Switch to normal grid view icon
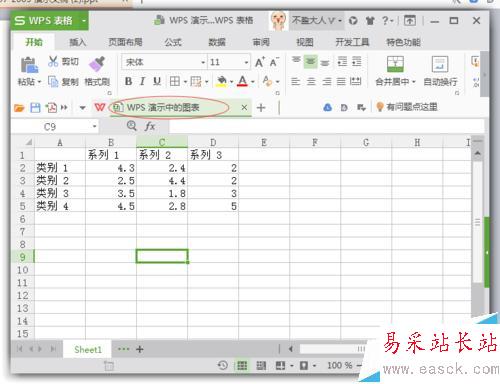The height and width of the screenshot is (384, 500). coord(242,366)
